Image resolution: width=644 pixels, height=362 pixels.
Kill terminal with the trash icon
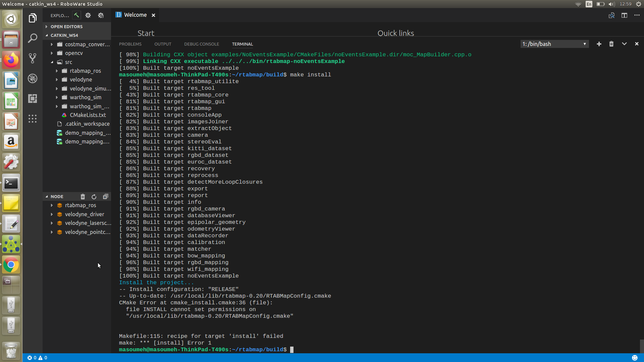pos(611,44)
